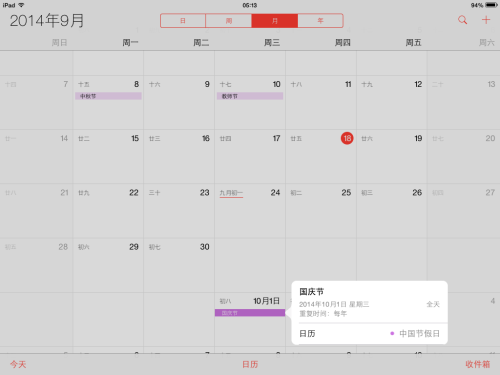Image resolution: width=500 pixels, height=375 pixels.
Task: Open the 教师节 event on September 10
Action: point(250,96)
